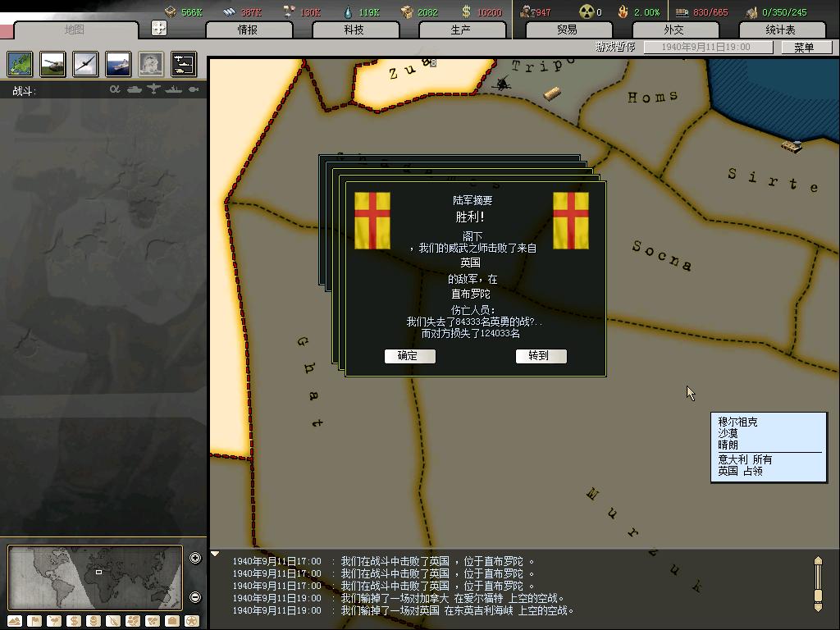
Task: Click the nuclear weapons icon
Action: point(587,11)
